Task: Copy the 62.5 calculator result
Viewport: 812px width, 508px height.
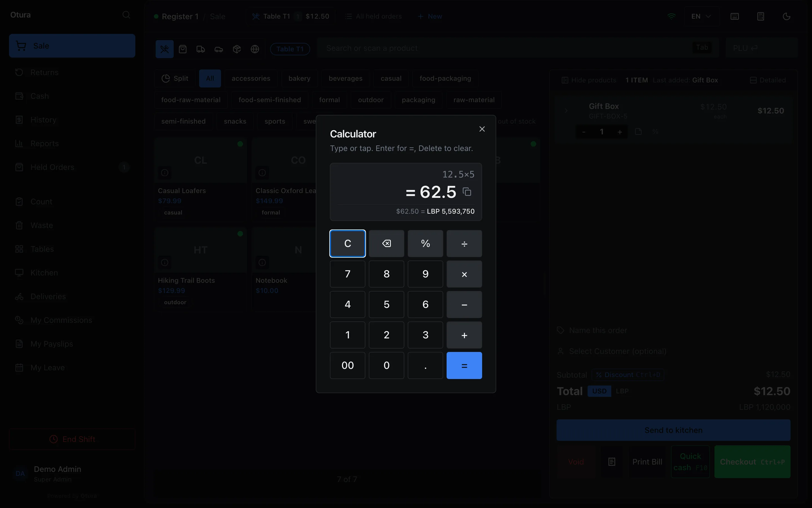Action: pos(467,192)
